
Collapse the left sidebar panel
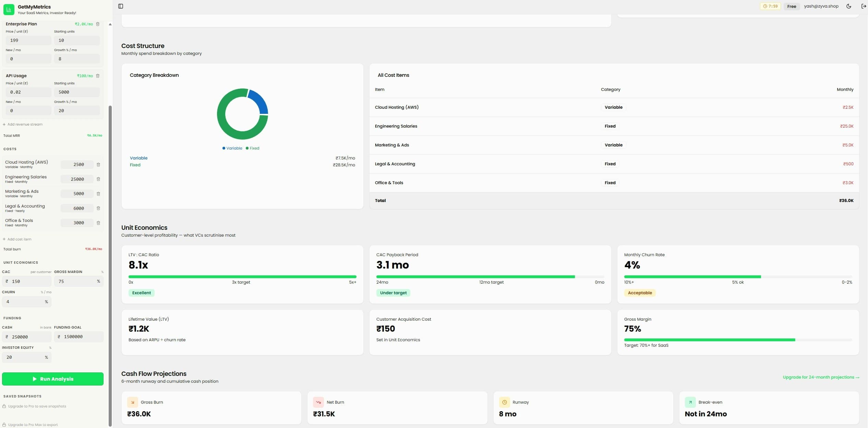click(121, 6)
